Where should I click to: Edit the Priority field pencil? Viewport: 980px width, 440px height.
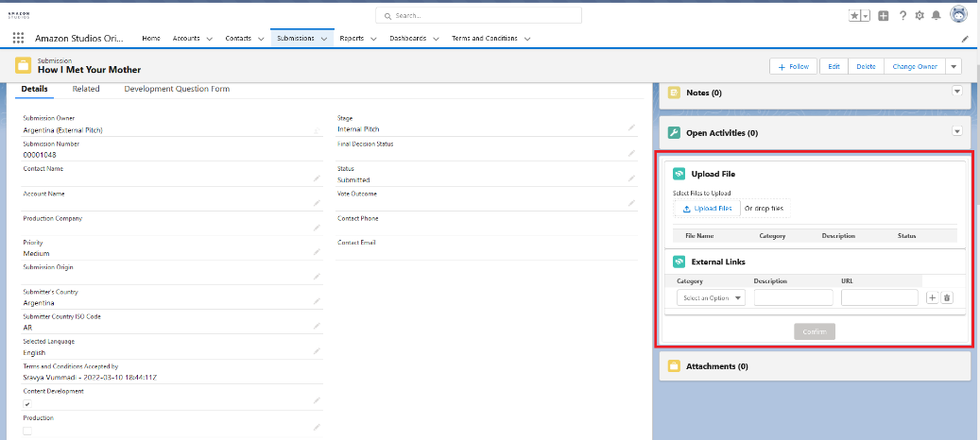click(317, 252)
